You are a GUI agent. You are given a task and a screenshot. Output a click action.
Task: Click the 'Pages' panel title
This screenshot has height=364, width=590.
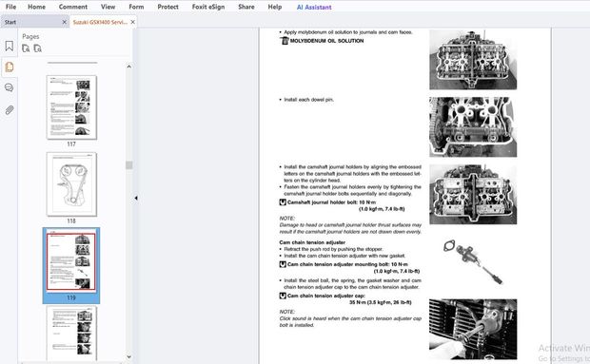click(x=30, y=36)
